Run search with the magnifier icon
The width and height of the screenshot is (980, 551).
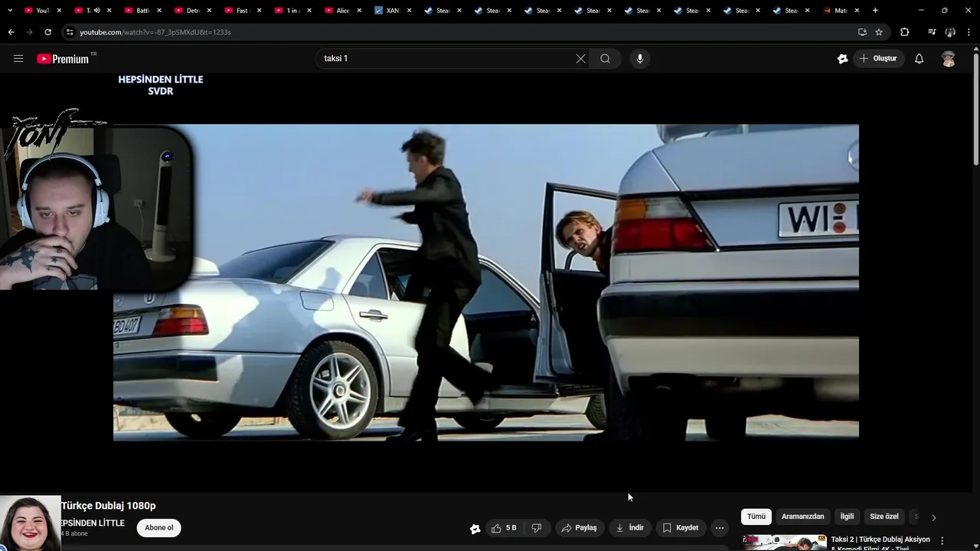(x=606, y=58)
